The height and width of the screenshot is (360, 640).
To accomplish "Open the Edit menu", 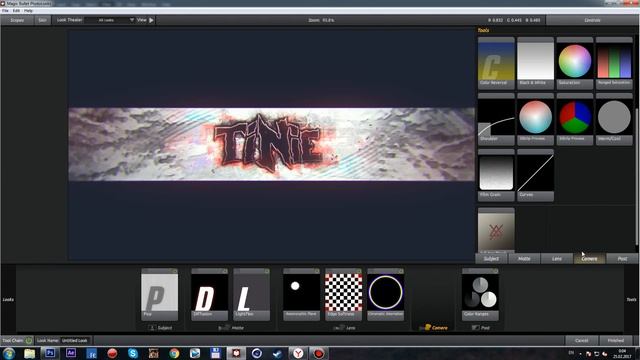I will pos(16,11).
